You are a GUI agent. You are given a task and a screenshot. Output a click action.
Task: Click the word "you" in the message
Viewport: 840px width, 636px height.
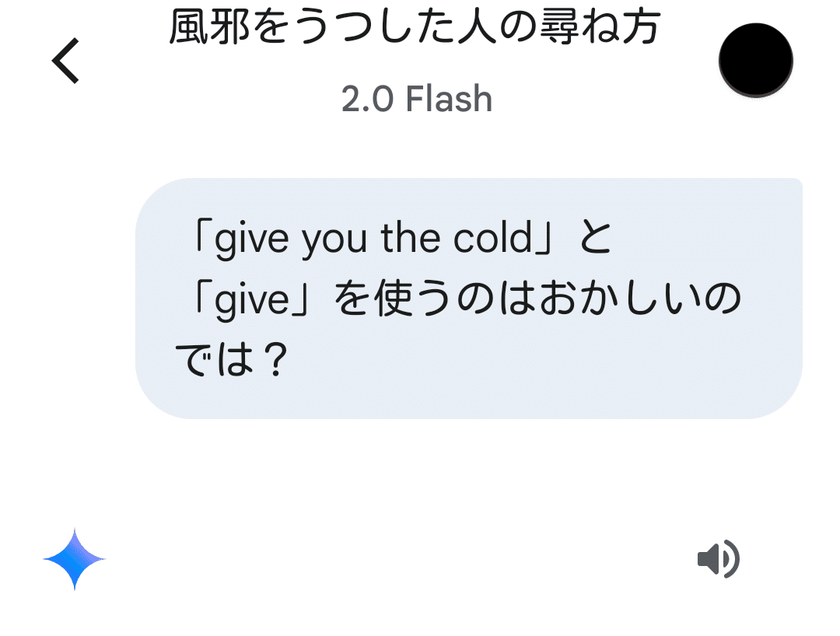(x=334, y=240)
